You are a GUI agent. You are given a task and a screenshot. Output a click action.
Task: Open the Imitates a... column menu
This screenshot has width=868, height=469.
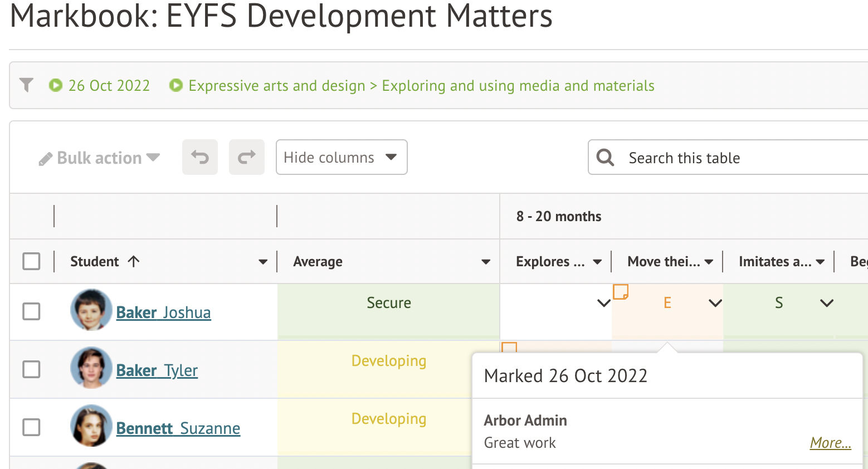pos(820,262)
